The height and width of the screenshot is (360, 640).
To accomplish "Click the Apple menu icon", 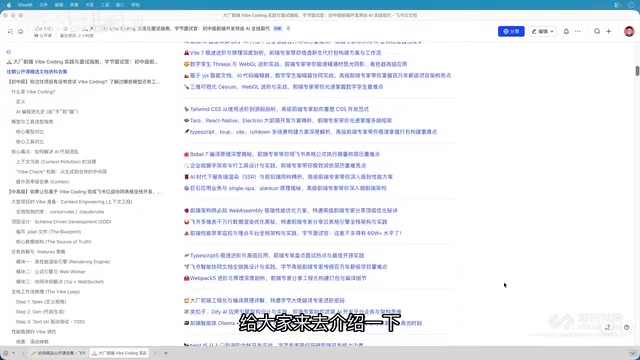I will 9,5.
